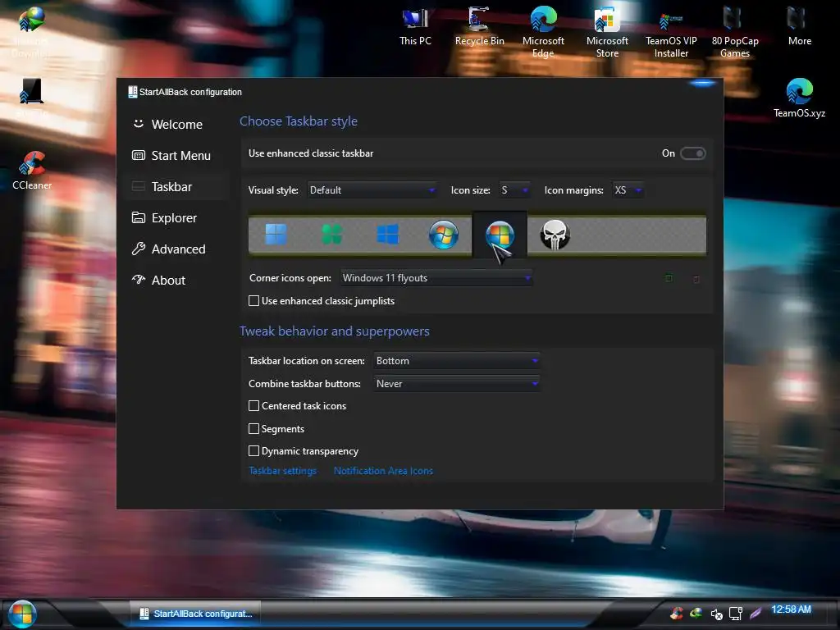The image size is (840, 630).
Task: Select the skull start orb style
Action: point(555,235)
